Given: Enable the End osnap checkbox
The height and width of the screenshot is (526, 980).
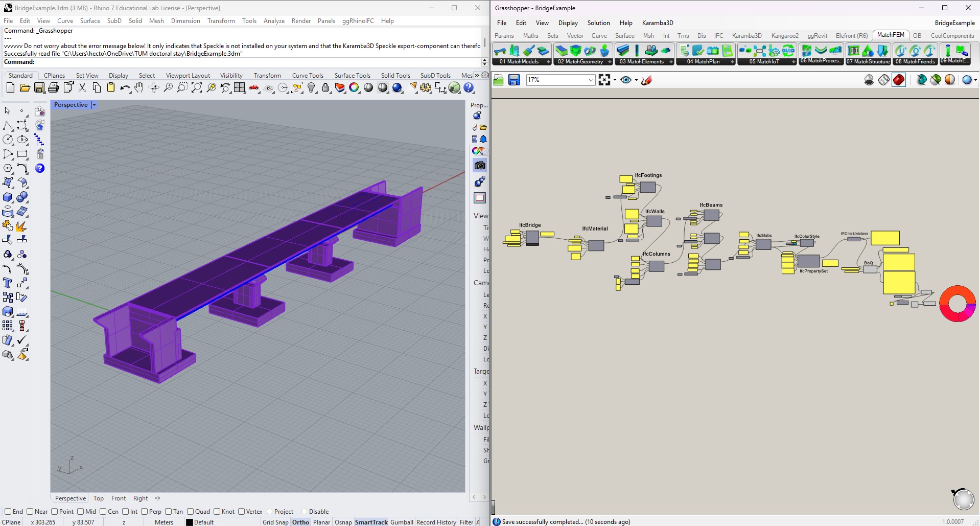Looking at the screenshot, I should click(8, 512).
